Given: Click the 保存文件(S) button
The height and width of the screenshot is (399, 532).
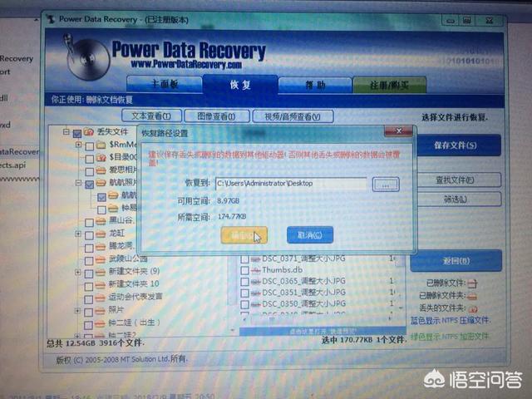Looking at the screenshot, I should (x=455, y=145).
